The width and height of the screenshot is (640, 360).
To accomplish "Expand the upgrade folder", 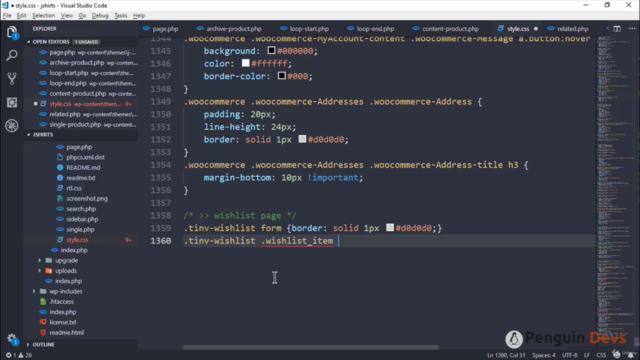I will tap(40, 260).
